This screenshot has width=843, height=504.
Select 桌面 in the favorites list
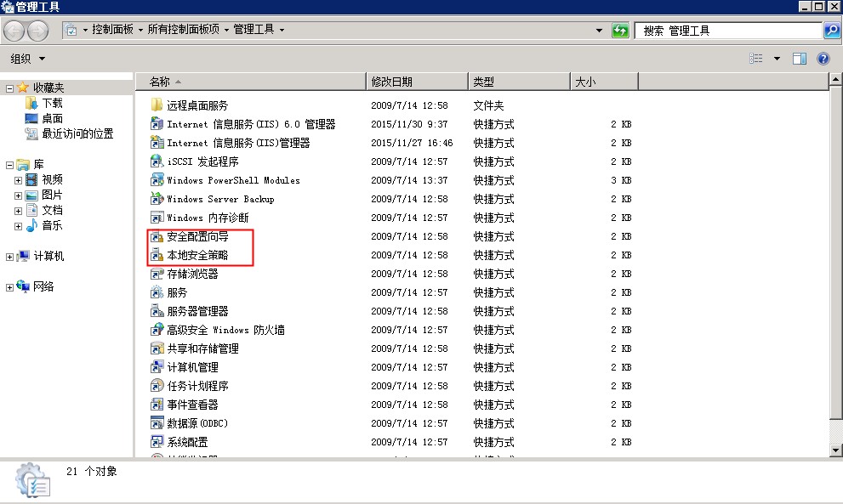pyautogui.click(x=52, y=119)
